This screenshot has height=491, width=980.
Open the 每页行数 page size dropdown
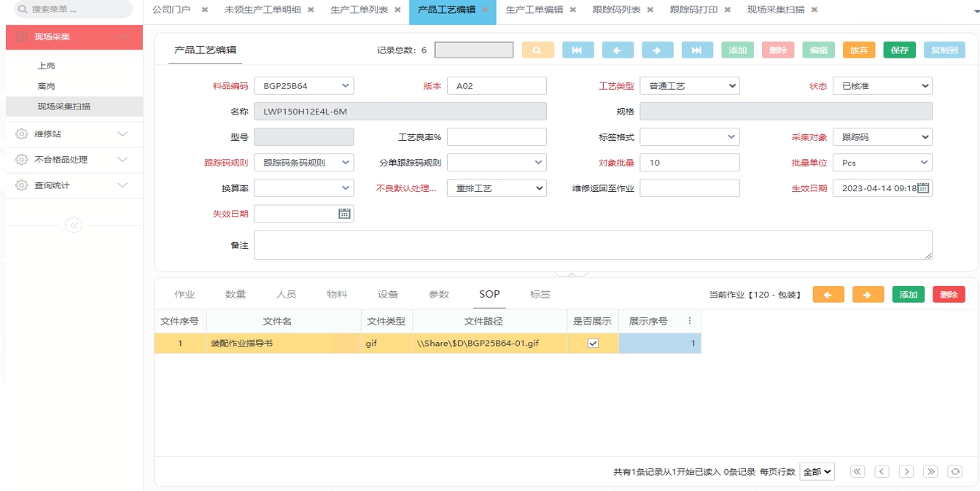tap(817, 472)
